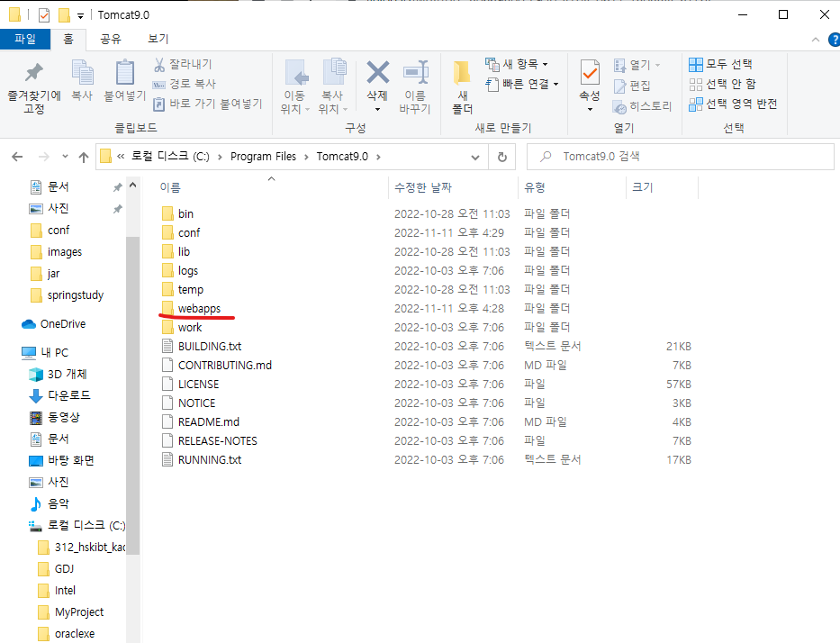
Task: Select 바탕 화면 in the sidebar
Action: pyautogui.click(x=61, y=460)
